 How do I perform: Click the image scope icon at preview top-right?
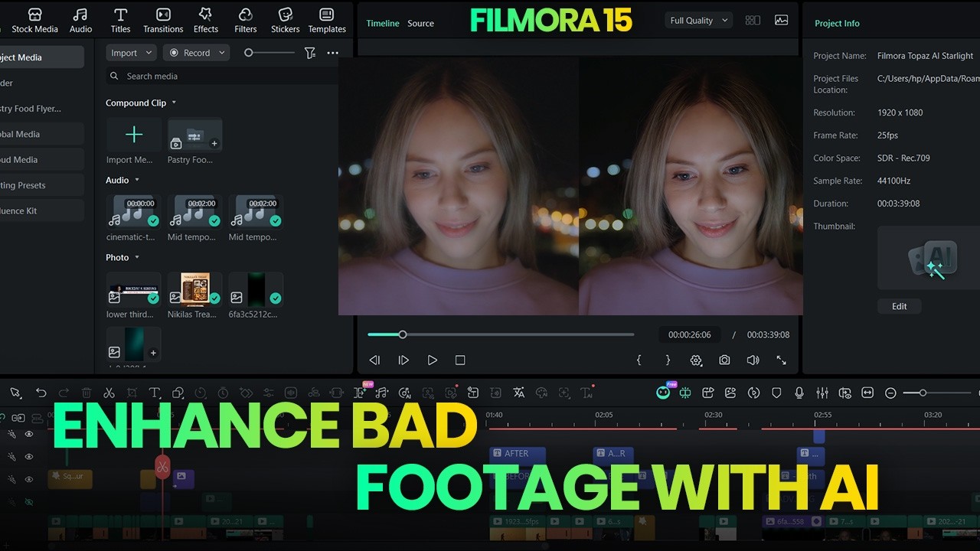click(x=781, y=21)
